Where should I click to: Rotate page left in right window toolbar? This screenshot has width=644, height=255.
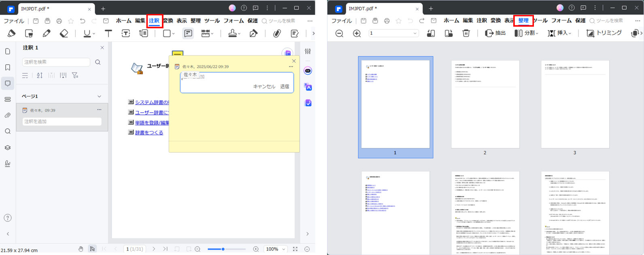coord(431,33)
